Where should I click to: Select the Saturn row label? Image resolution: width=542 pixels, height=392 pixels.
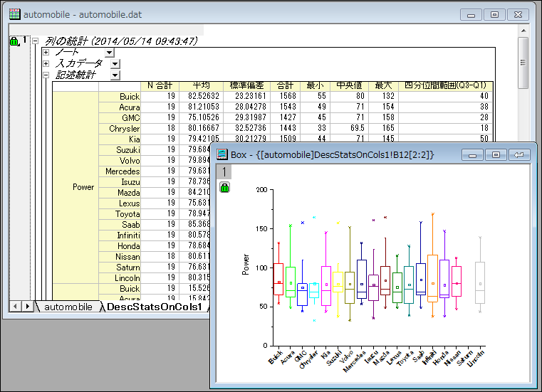(120, 267)
